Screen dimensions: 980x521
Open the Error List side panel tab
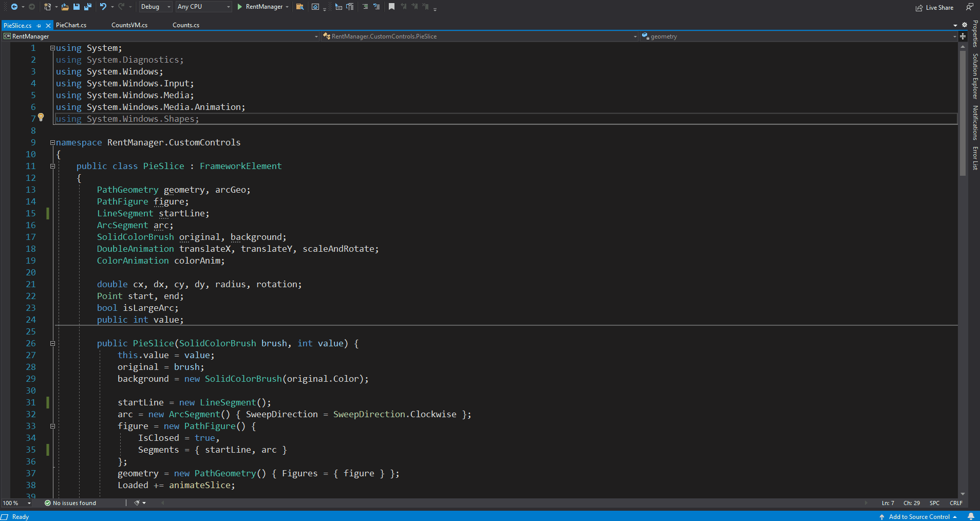(x=975, y=158)
